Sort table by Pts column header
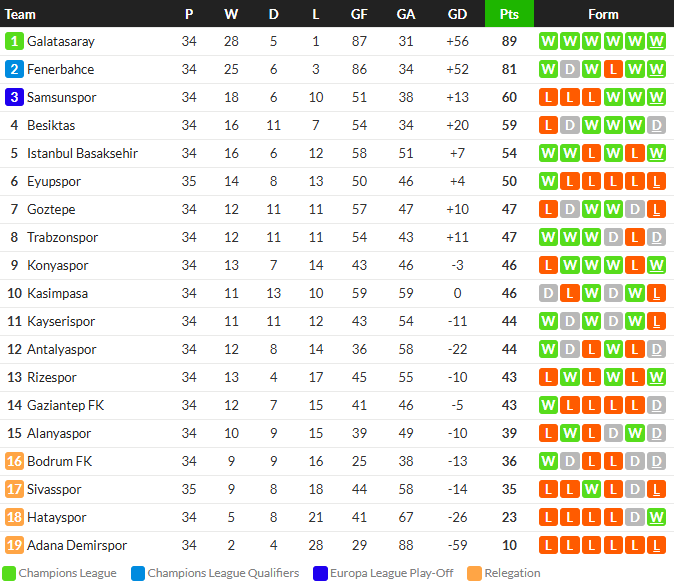The image size is (675, 587). point(509,14)
